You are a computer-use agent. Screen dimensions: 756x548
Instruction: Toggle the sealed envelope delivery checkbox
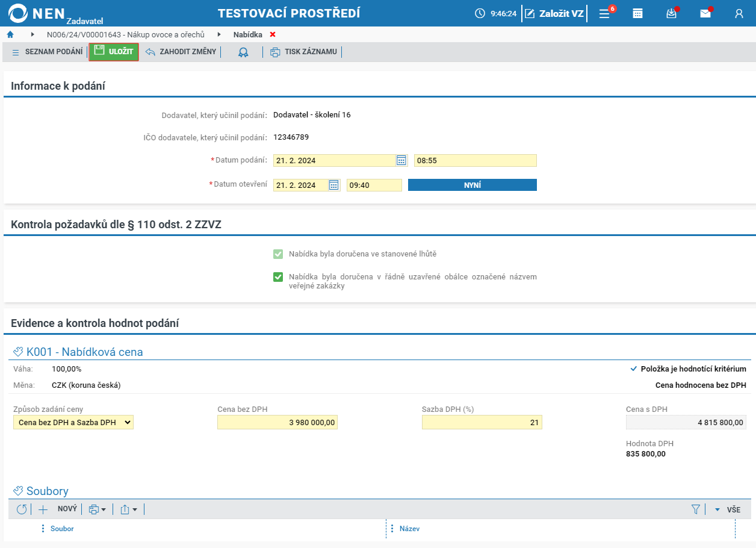pyautogui.click(x=278, y=277)
